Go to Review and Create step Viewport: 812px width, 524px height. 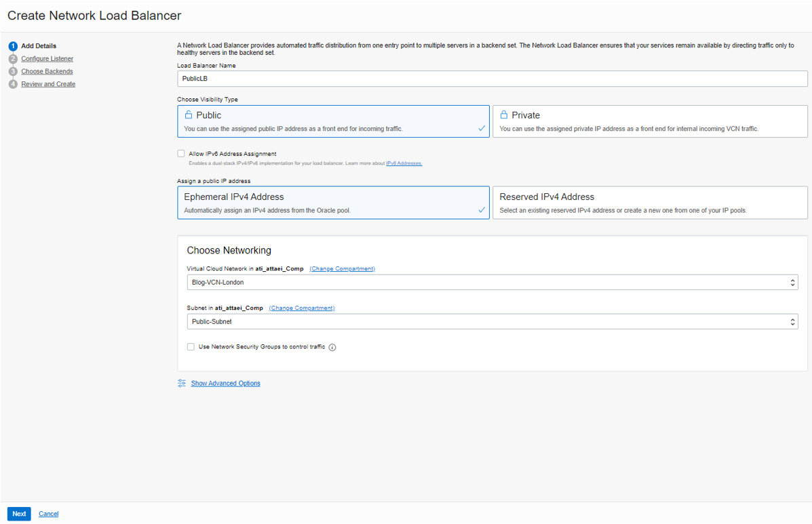pyautogui.click(x=48, y=84)
